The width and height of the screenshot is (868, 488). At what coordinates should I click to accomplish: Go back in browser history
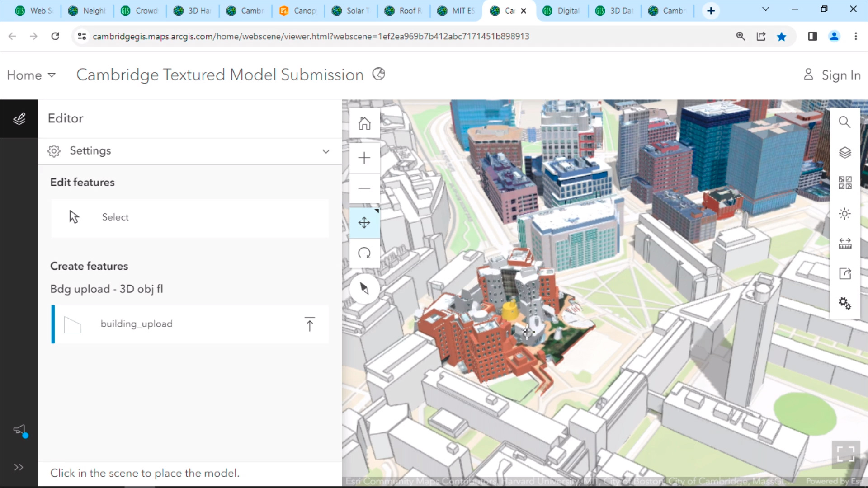(x=12, y=36)
